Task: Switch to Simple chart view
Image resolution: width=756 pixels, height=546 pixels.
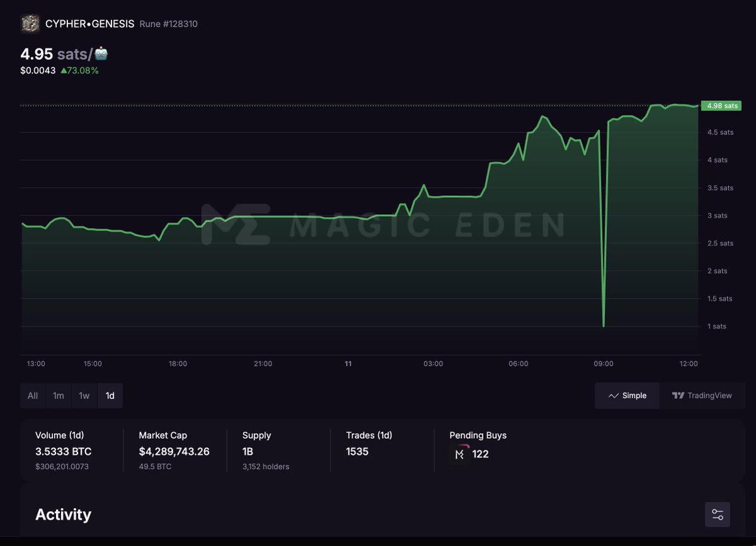Action: (x=627, y=395)
